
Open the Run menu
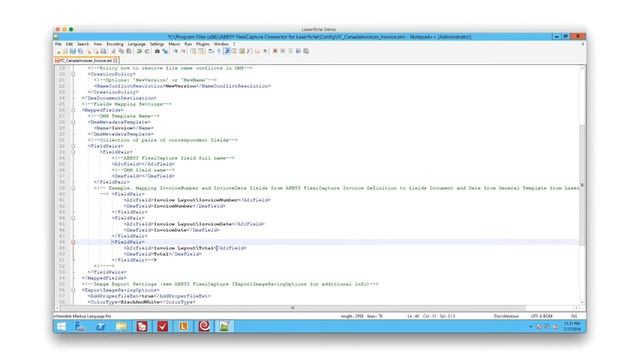pos(188,44)
